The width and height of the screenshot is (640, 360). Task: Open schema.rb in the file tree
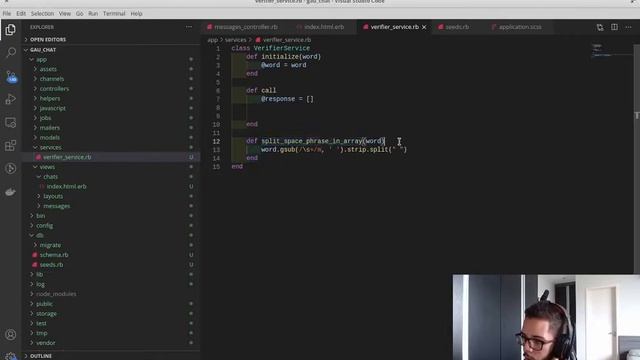[x=54, y=255]
